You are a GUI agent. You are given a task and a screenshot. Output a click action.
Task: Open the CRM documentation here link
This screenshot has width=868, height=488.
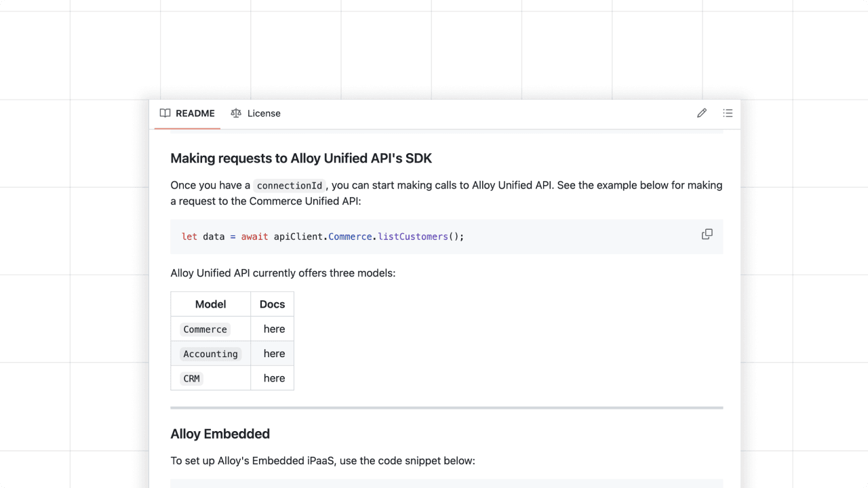click(274, 378)
